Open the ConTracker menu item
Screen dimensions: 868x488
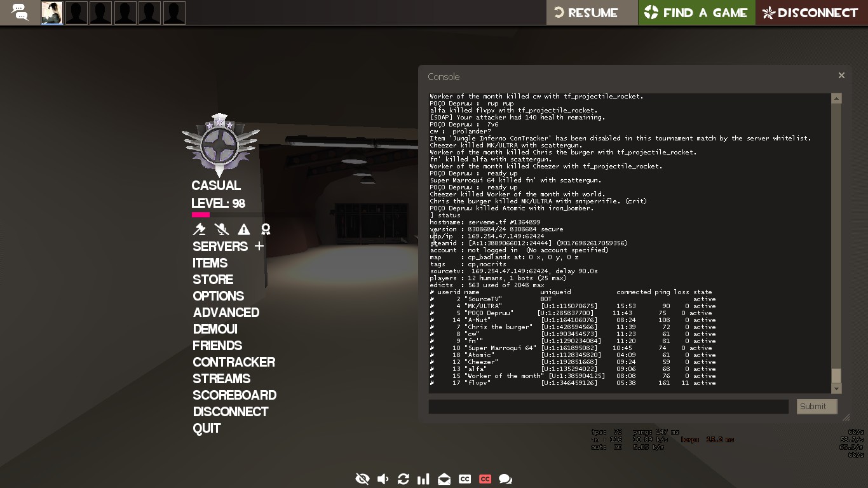pyautogui.click(x=234, y=362)
